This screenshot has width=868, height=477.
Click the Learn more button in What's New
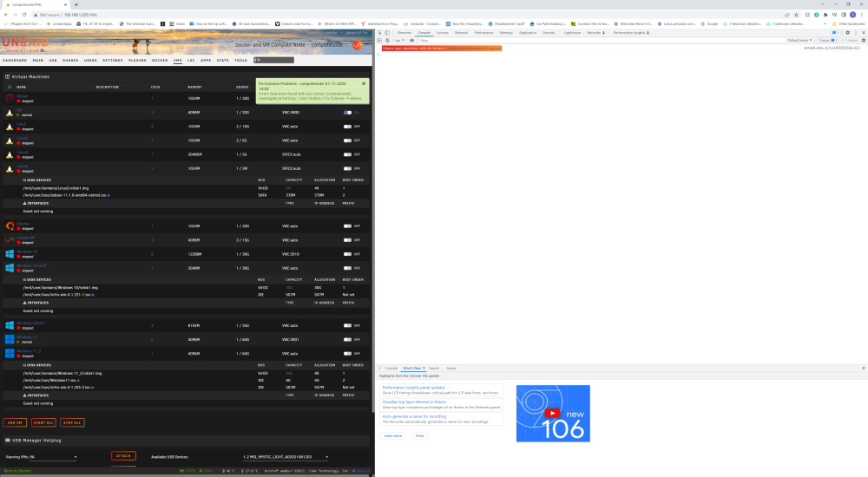pyautogui.click(x=393, y=435)
